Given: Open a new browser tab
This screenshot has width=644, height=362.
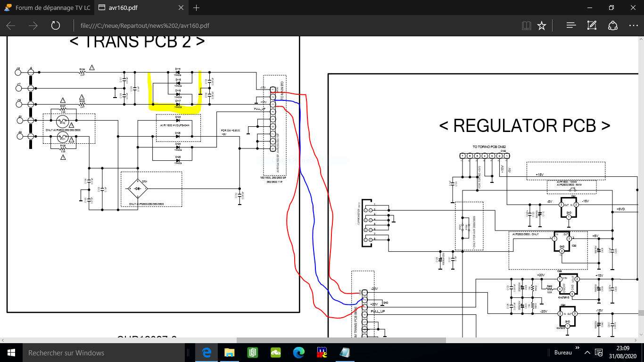Looking at the screenshot, I should tap(197, 8).
